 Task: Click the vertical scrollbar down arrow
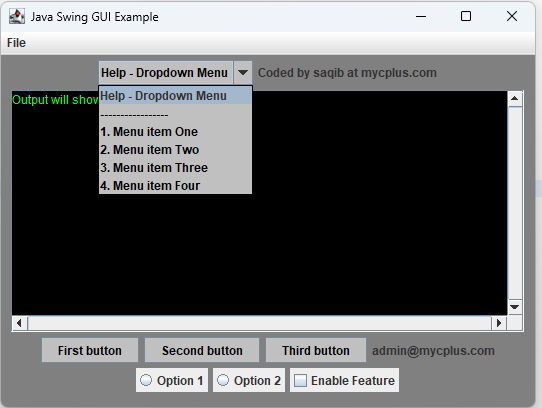coord(515,307)
